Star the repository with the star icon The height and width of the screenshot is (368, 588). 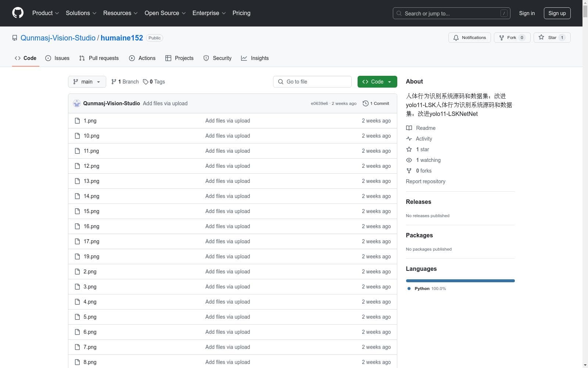541,37
